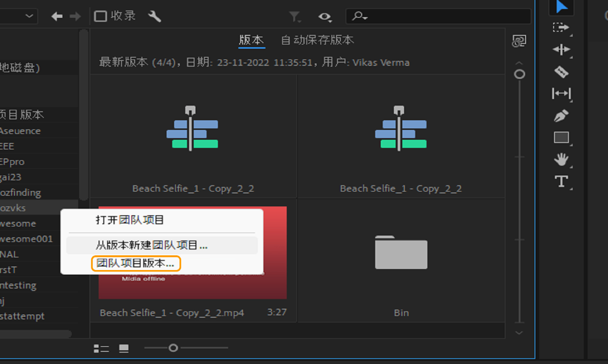Screen dimensions: 608x364
Task: Choose 从版本新建团队项目... menu entry
Action: tap(161, 245)
